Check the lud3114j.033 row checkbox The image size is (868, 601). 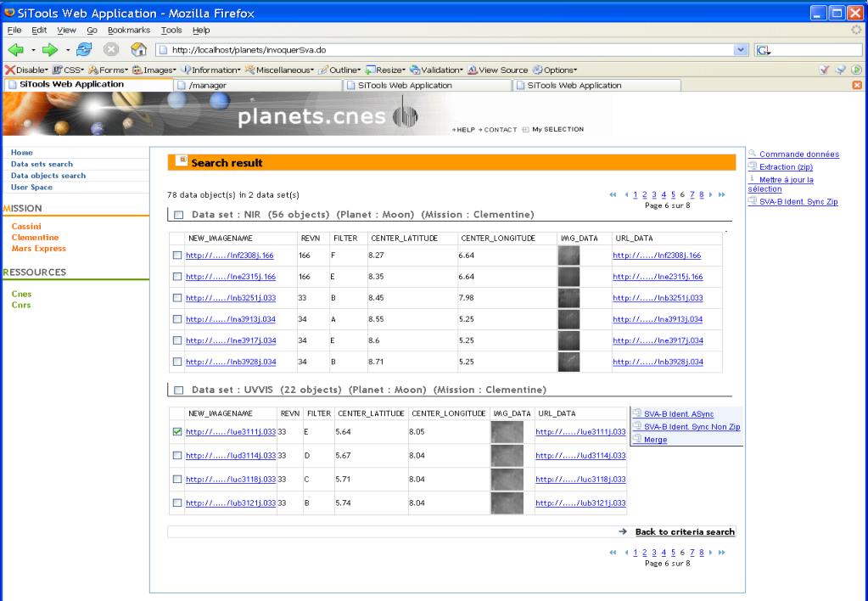tap(177, 455)
